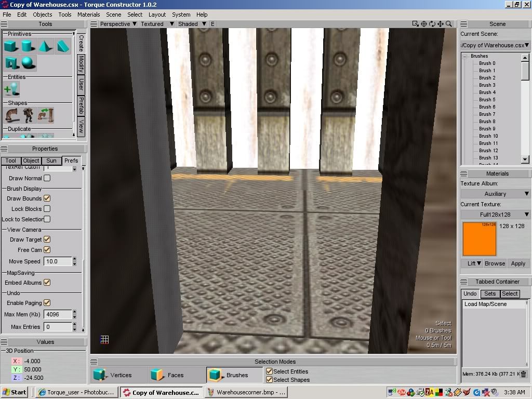The width and height of the screenshot is (532, 399).
Task: Select the cylinder primitive tool
Action: tap(28, 46)
